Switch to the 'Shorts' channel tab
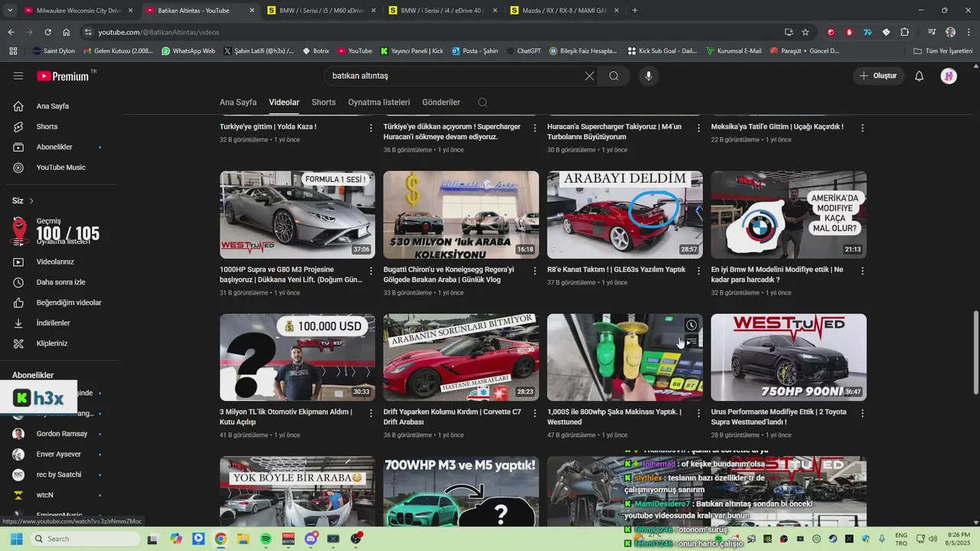The width and height of the screenshot is (980, 551). (x=324, y=103)
